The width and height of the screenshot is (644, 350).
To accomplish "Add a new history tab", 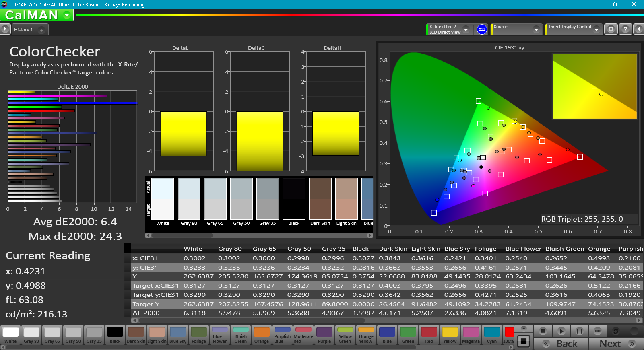I will coord(41,30).
